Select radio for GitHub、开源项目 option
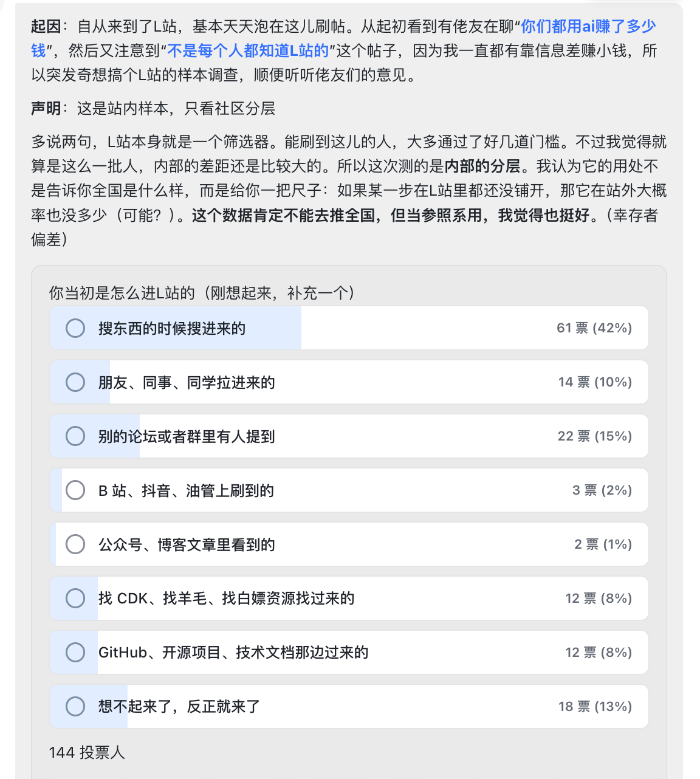This screenshot has height=779, width=700. point(75,653)
